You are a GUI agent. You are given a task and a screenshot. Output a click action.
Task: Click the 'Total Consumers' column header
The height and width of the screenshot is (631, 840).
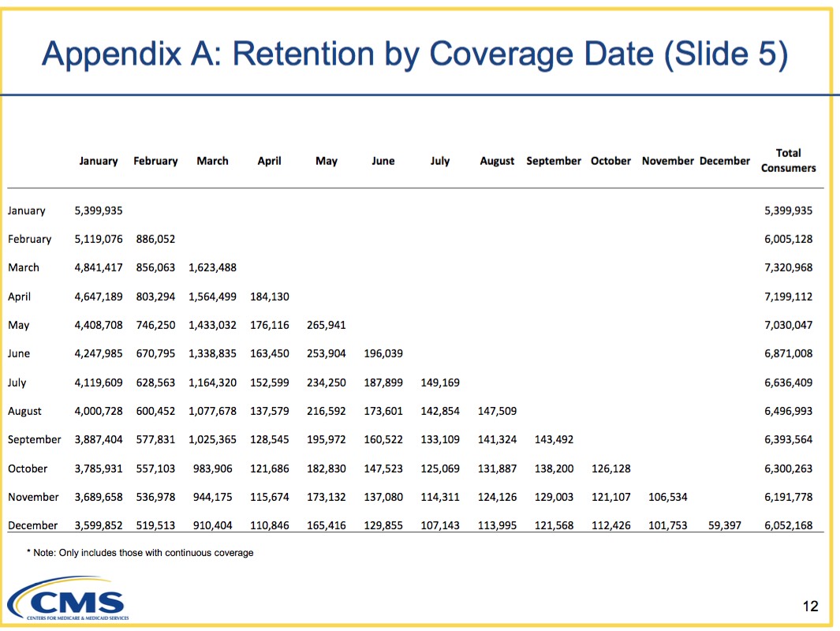coord(788,160)
